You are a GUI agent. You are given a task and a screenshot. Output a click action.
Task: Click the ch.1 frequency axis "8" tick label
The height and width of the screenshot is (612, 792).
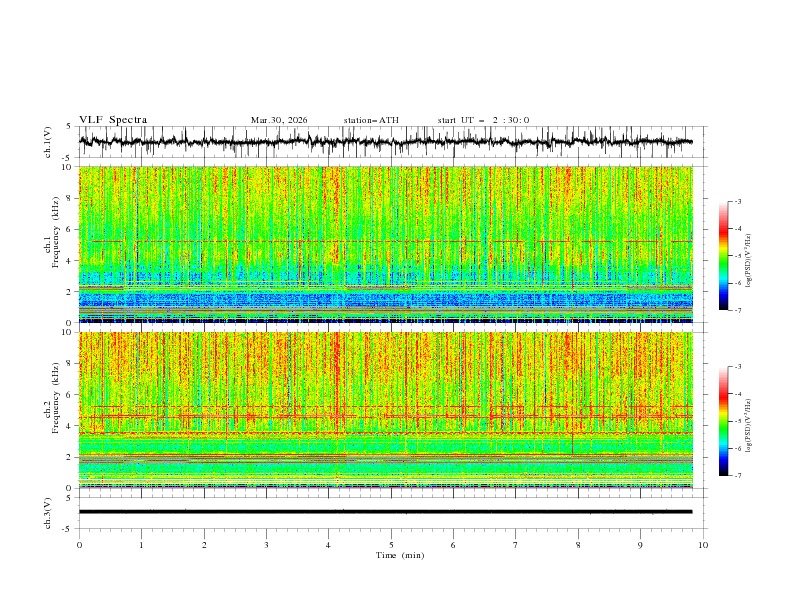pyautogui.click(x=69, y=198)
